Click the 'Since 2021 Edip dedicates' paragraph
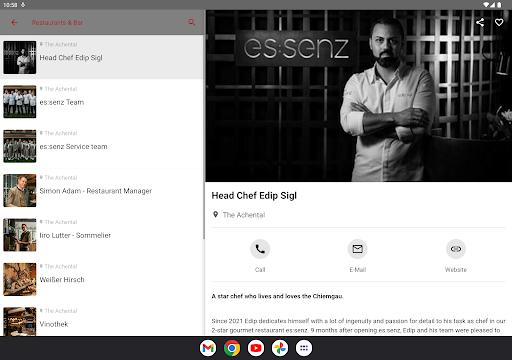 (x=358, y=326)
